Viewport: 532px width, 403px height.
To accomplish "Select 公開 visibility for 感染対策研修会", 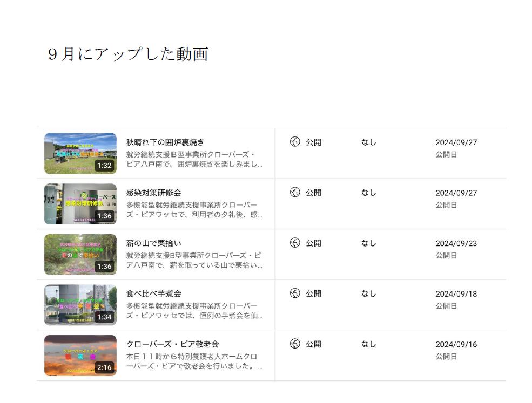I will 313,193.
